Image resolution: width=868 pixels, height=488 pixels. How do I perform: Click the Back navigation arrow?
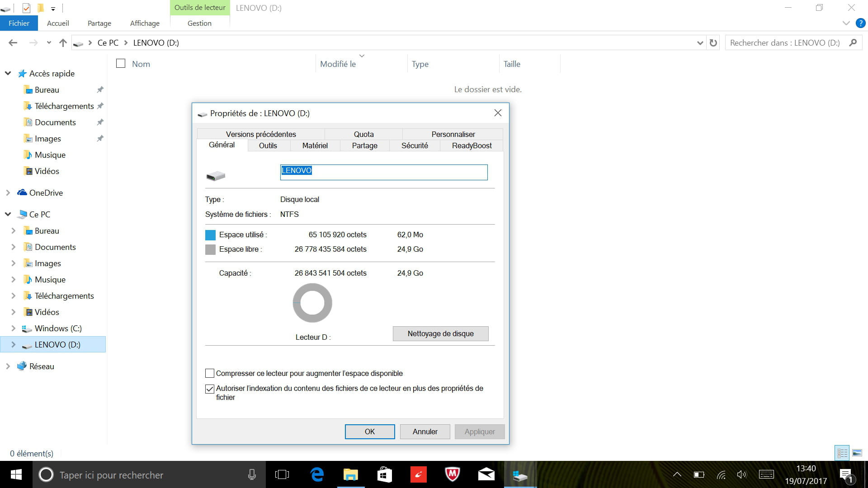[x=13, y=42]
